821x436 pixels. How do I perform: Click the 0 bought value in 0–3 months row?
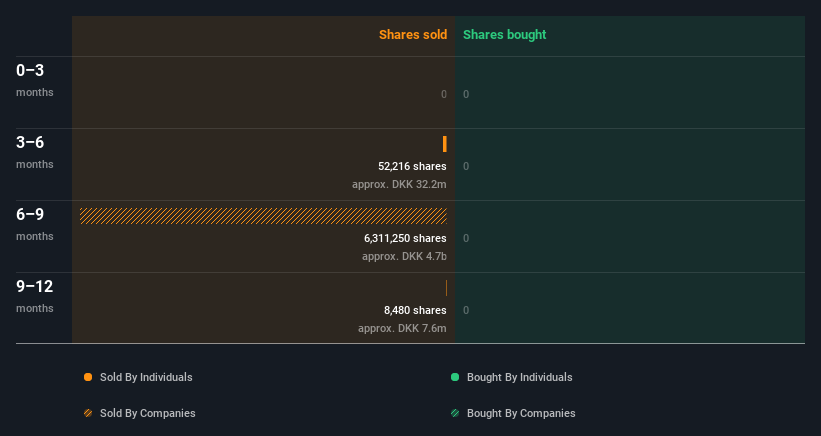[x=466, y=94]
